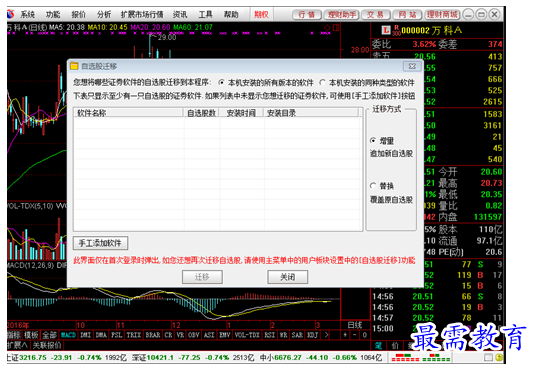Open the 功能 menu
The width and height of the screenshot is (535, 369).
point(53,14)
